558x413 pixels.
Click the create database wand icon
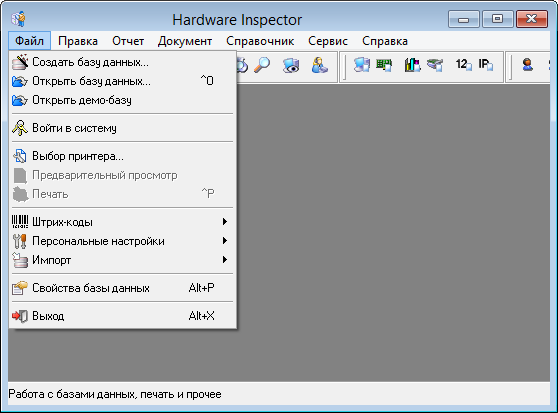tap(20, 62)
